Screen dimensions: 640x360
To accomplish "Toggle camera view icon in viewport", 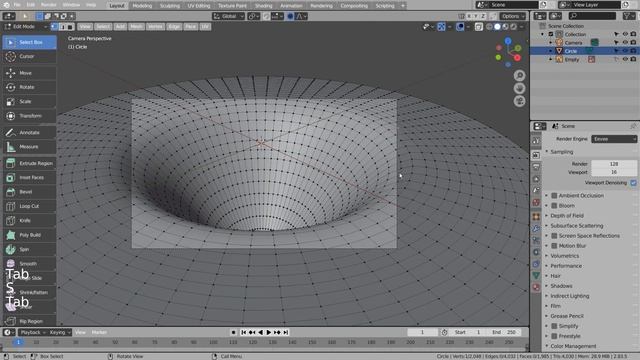I will point(519,101).
